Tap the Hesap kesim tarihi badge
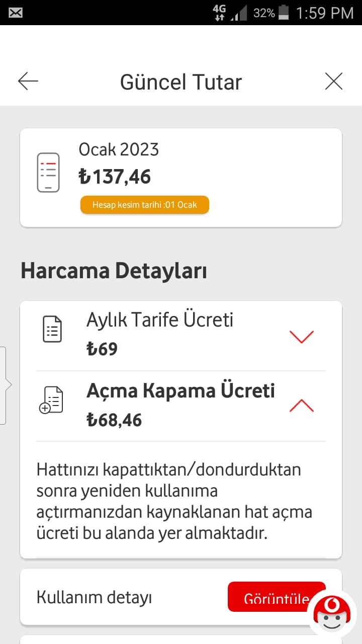 (x=145, y=205)
